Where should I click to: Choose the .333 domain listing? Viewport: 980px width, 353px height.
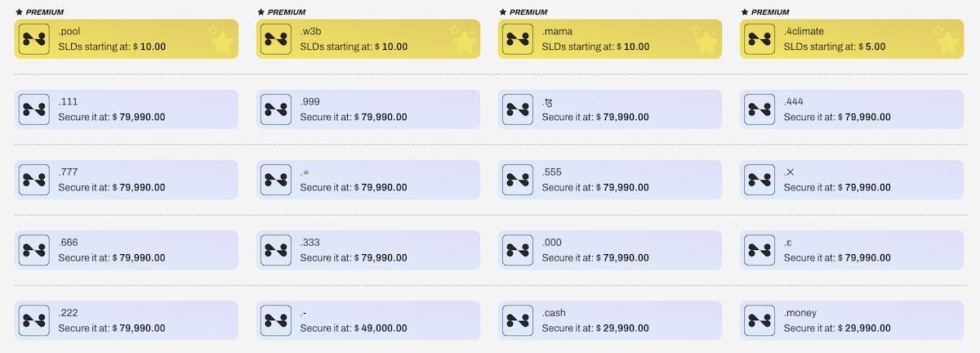tap(368, 250)
